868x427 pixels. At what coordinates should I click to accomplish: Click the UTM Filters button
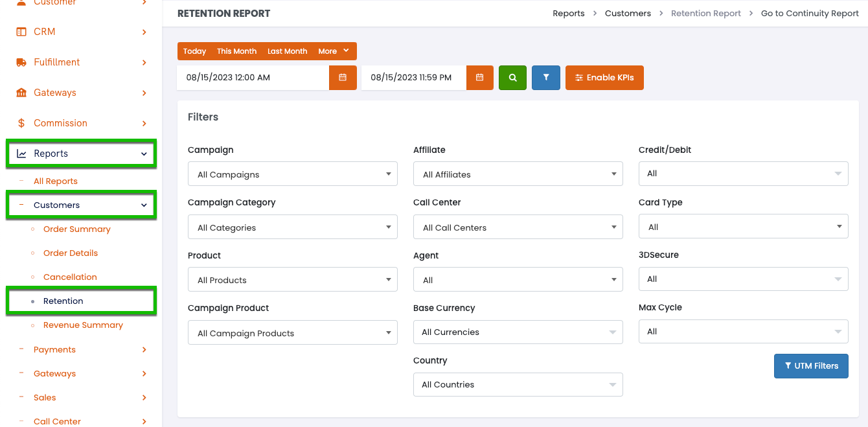[811, 366]
